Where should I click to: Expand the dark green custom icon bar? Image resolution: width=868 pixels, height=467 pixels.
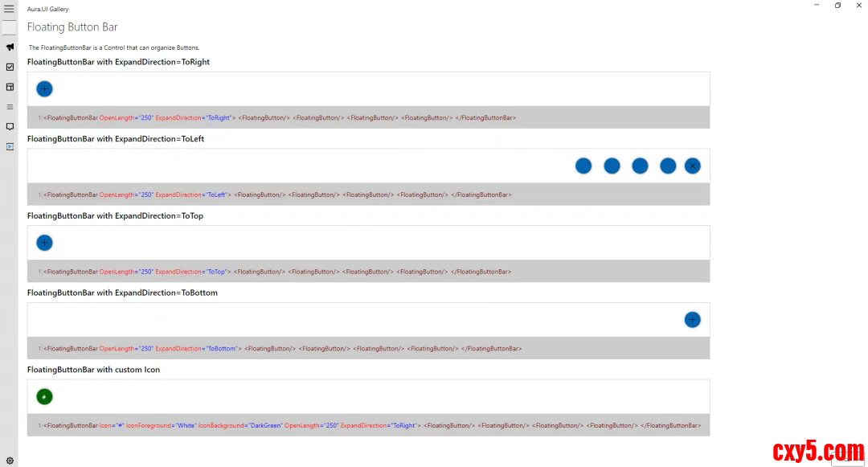pyautogui.click(x=45, y=397)
